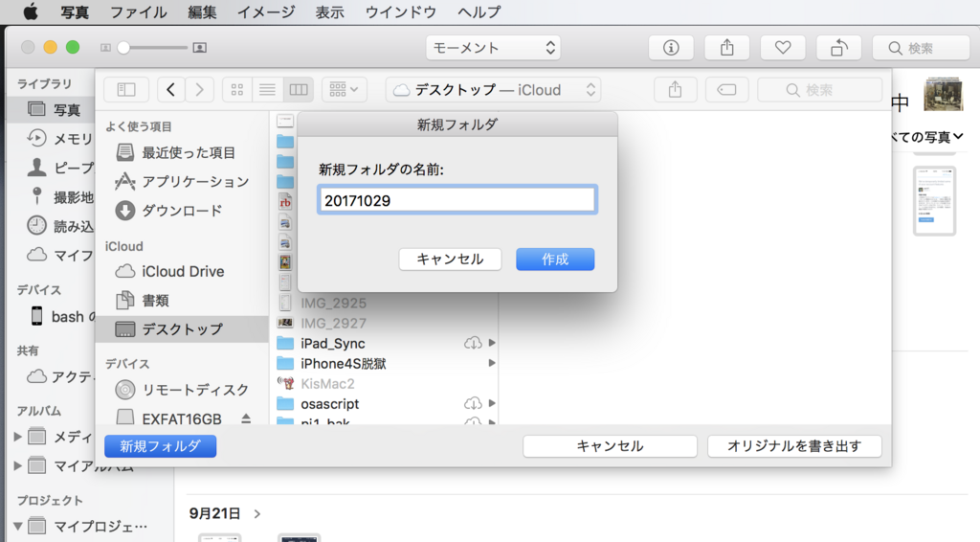Open the デスクトップ — iCloud location popup
980x542 pixels.
493,89
